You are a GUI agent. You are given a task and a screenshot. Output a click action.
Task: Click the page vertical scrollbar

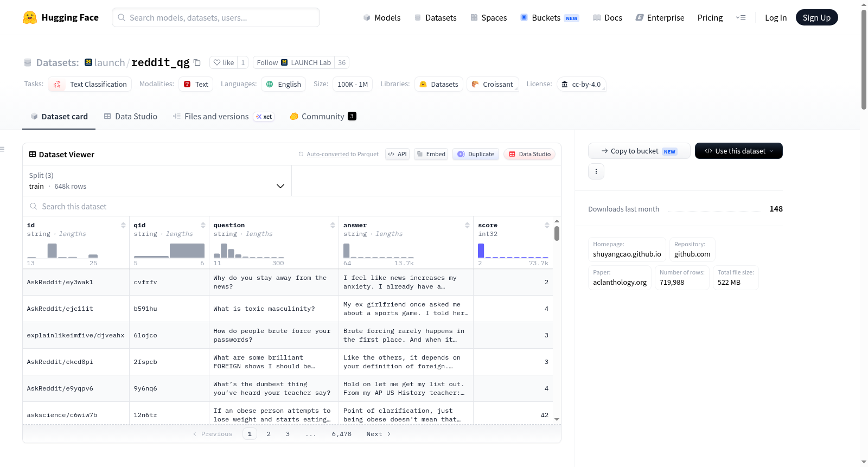click(x=864, y=60)
